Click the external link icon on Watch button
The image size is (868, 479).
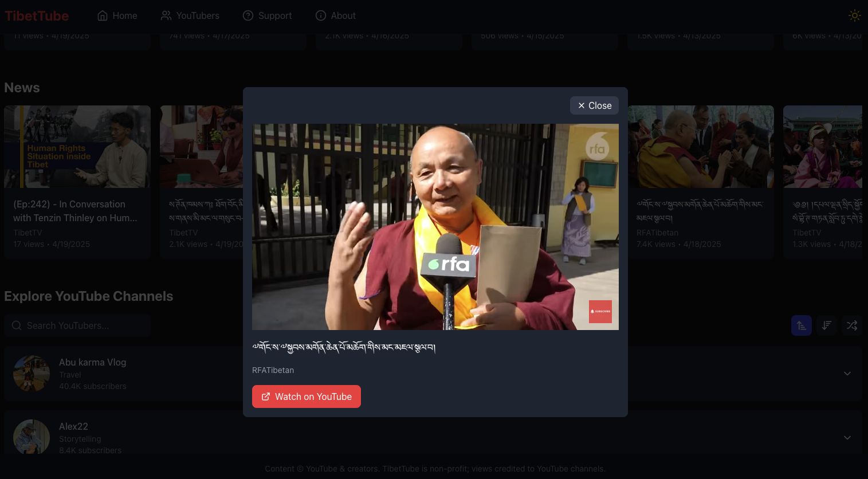click(x=266, y=396)
